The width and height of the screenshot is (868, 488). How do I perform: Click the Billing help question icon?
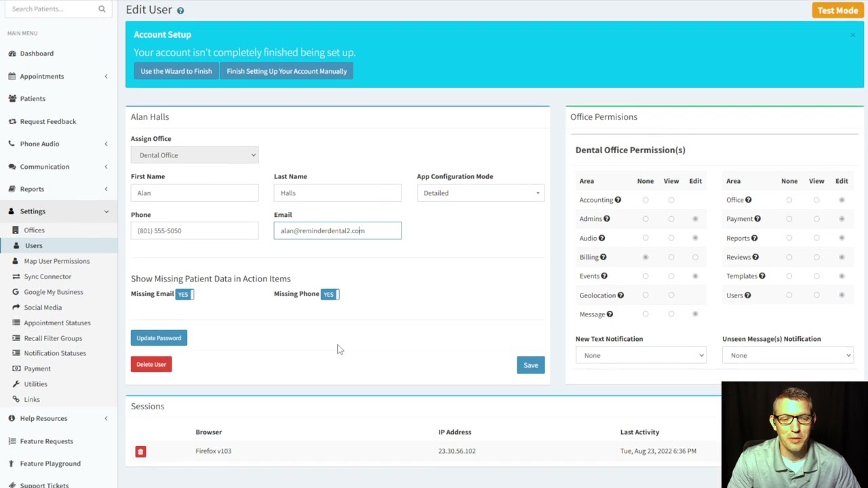click(603, 257)
